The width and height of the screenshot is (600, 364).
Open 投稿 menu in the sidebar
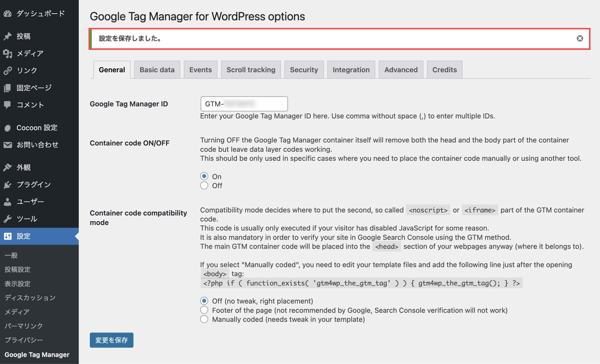(39, 36)
